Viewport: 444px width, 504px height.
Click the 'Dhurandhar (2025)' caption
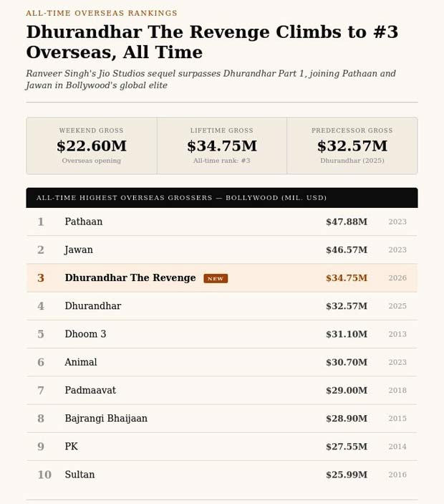352,161
